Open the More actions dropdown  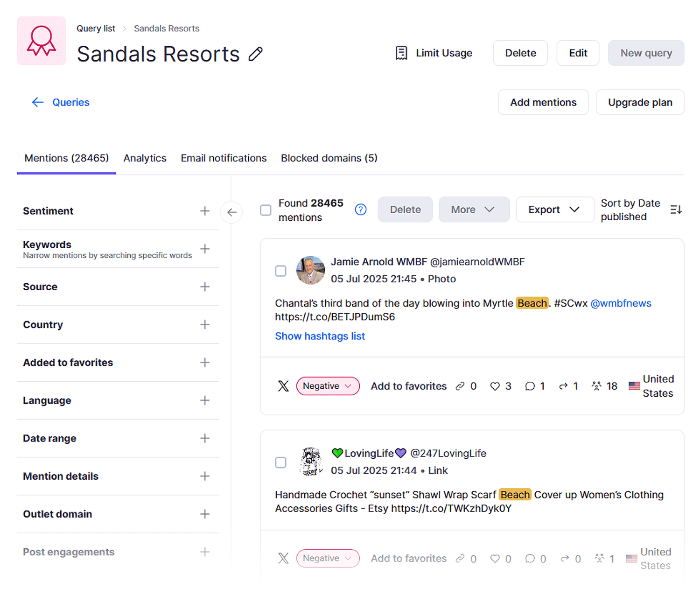[474, 210]
